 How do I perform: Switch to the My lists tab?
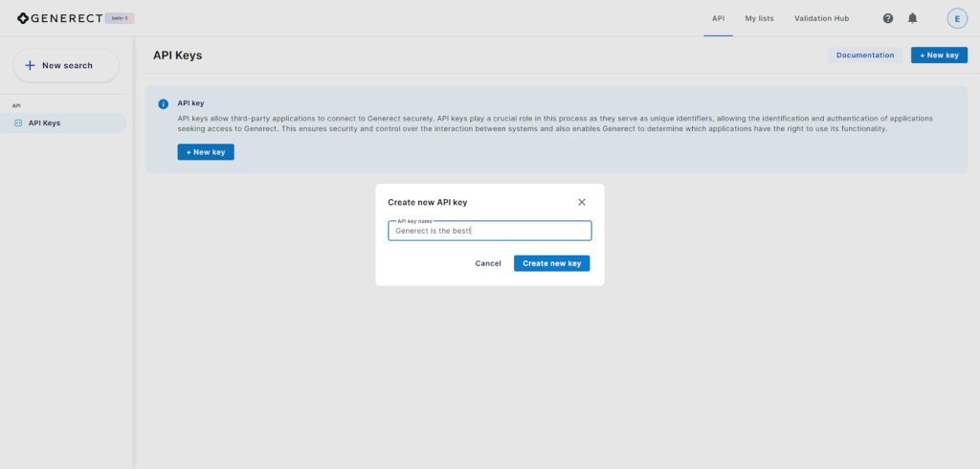point(759,18)
